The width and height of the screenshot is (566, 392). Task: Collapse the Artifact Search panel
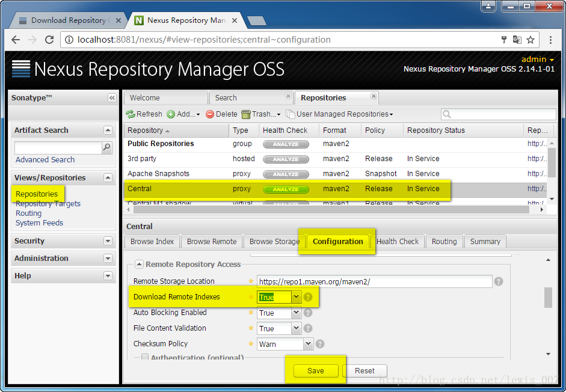[108, 130]
